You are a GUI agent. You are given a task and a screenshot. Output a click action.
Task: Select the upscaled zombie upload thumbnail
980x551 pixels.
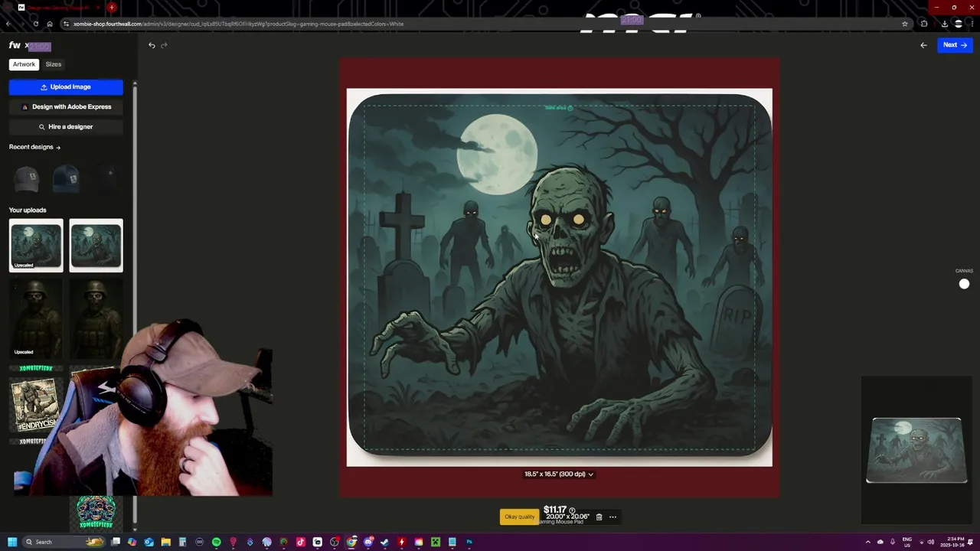[36, 245]
